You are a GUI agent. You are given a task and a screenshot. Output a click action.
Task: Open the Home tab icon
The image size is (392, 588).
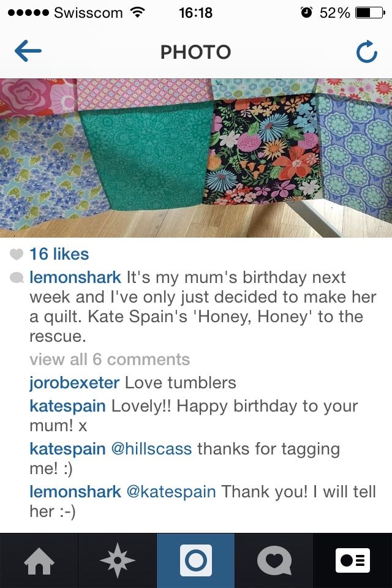[39, 560]
